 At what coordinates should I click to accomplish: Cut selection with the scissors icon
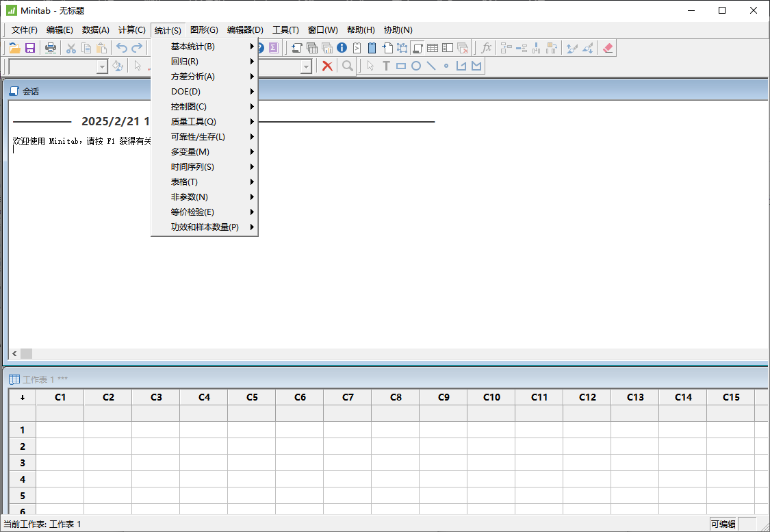pos(71,48)
